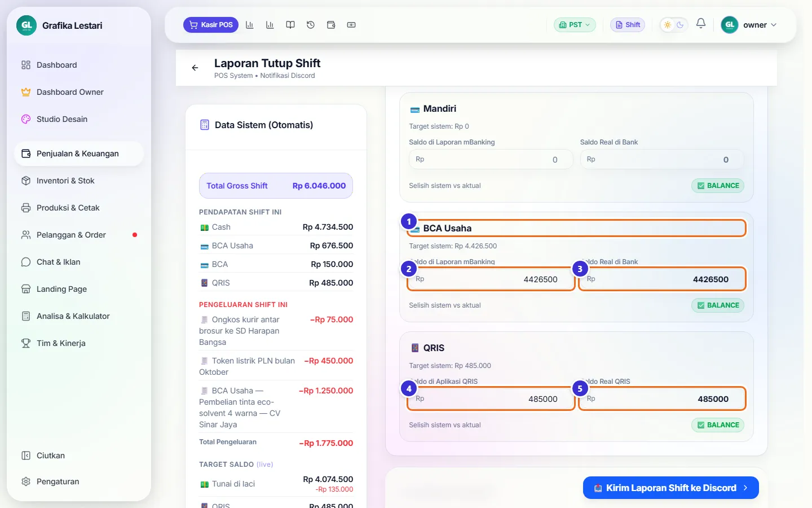This screenshot has width=812, height=508.
Task: Click BCA Usaha mBanking balance field 4426500
Action: 491,279
